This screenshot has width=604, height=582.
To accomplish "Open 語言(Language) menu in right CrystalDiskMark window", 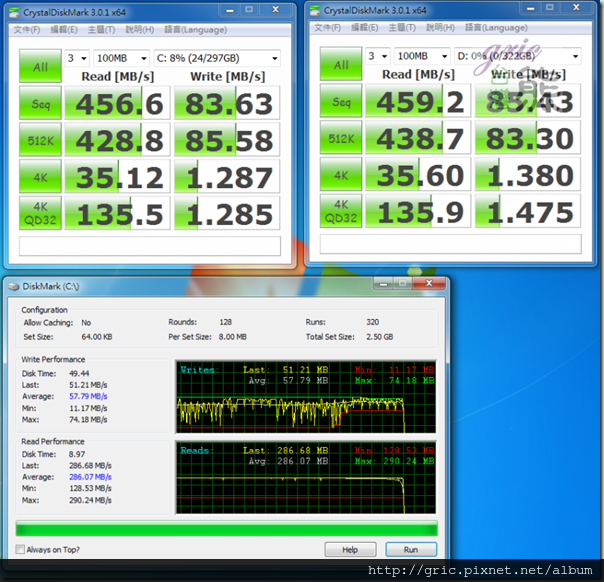I will point(496,28).
